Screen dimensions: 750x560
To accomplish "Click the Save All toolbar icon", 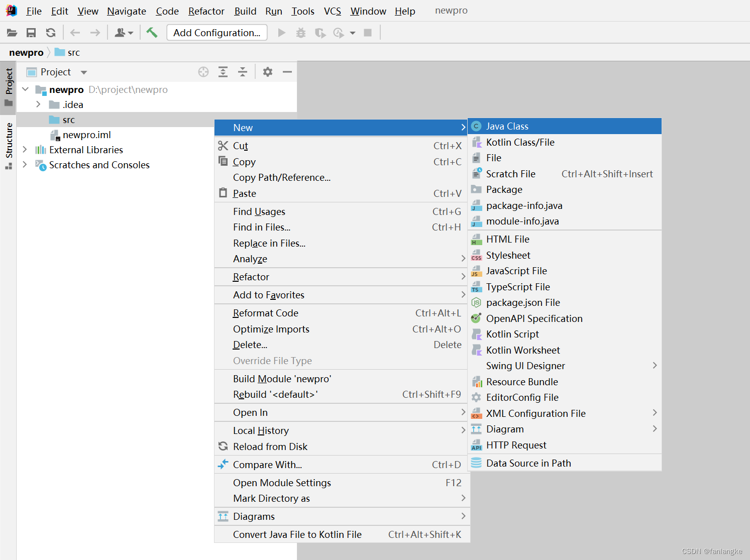I will coord(31,33).
